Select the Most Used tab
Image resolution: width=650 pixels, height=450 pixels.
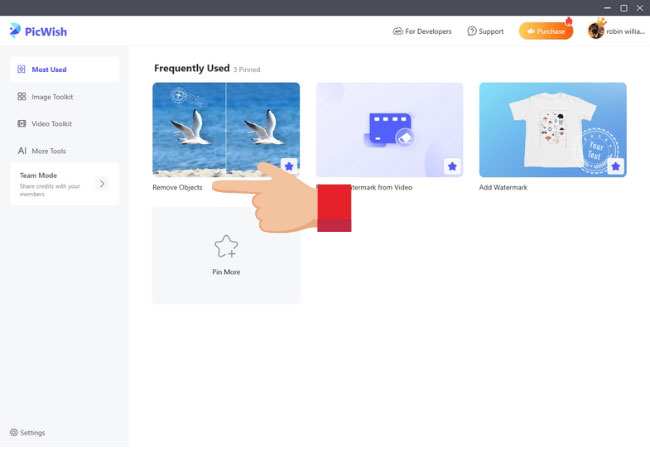64,69
